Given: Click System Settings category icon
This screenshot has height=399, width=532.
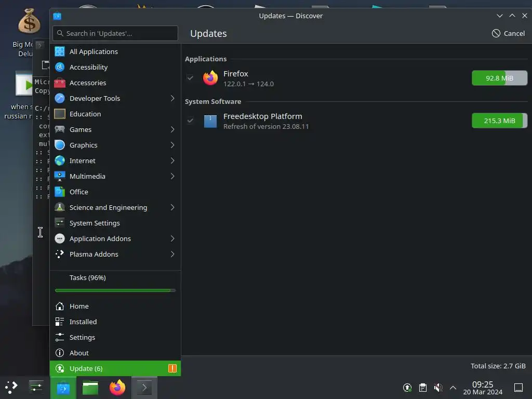Looking at the screenshot, I should point(60,223).
